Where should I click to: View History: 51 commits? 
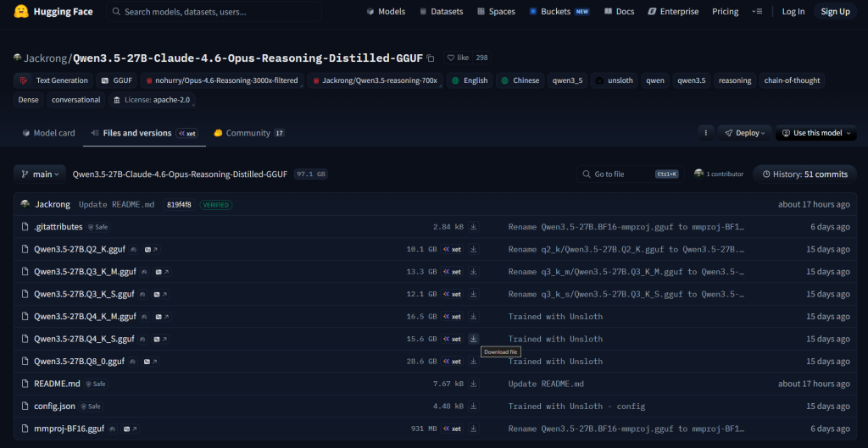(x=804, y=174)
